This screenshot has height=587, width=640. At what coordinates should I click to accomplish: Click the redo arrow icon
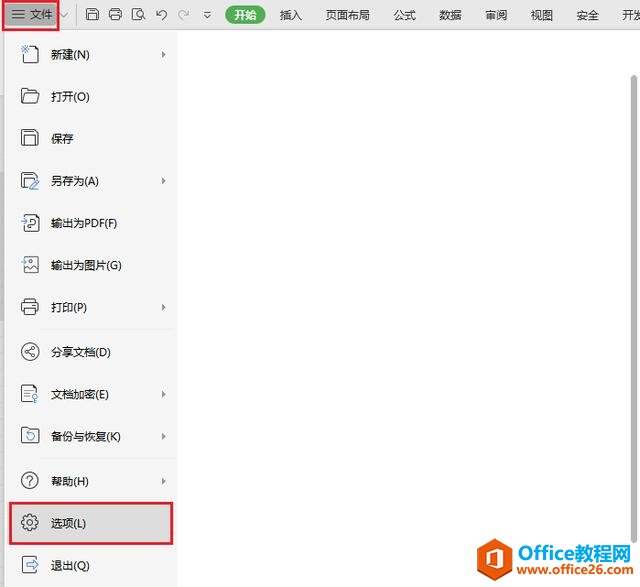pyautogui.click(x=184, y=15)
